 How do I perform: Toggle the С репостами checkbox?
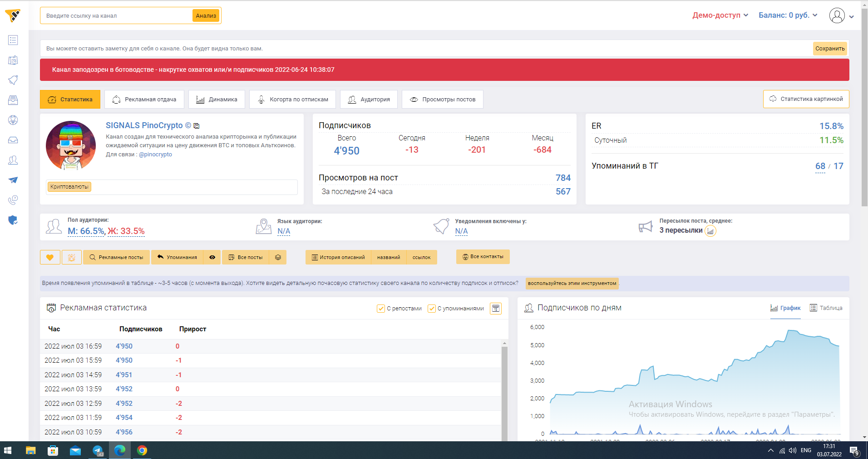381,309
